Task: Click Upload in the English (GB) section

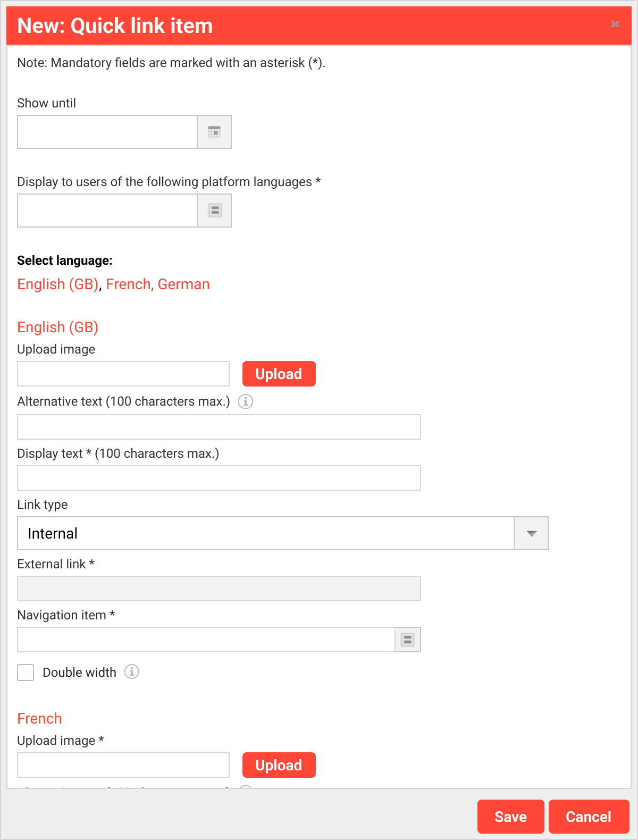Action: [x=279, y=374]
